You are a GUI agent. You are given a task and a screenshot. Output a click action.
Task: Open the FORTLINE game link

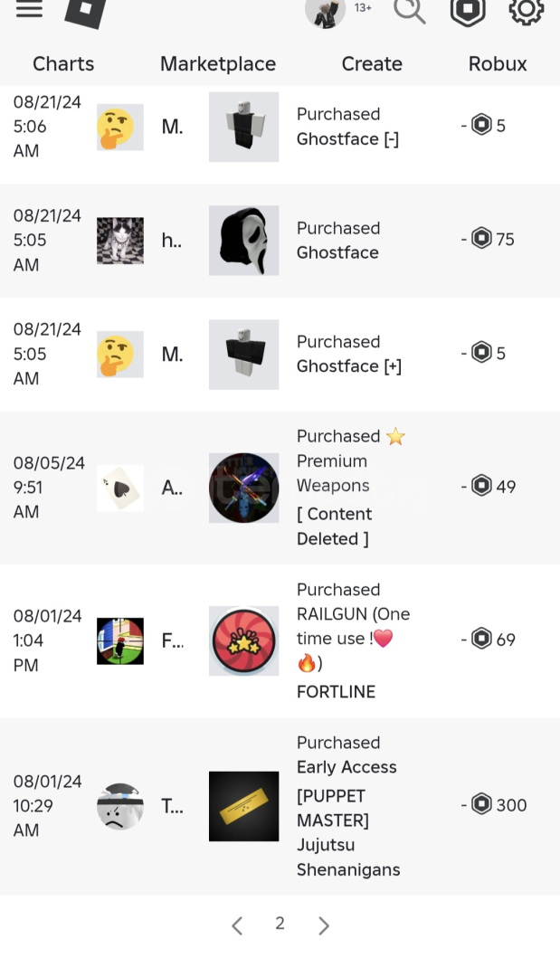[x=336, y=692]
